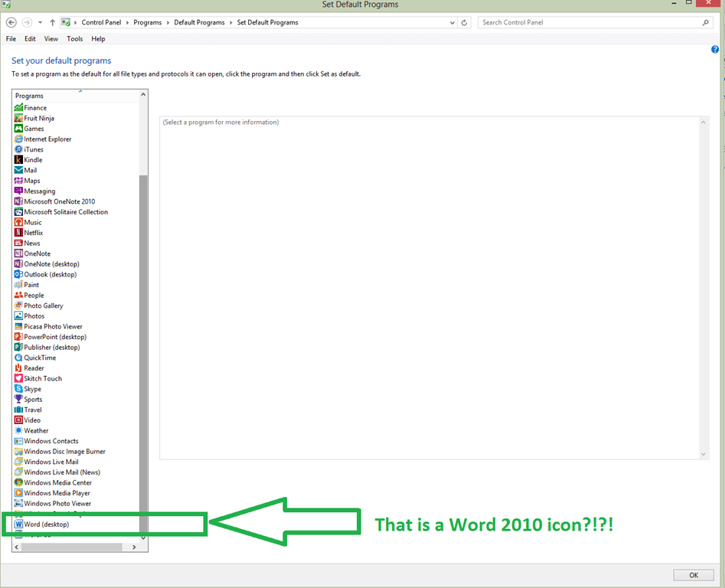Click programs list horizontal scrollbar thumb

click(x=71, y=547)
